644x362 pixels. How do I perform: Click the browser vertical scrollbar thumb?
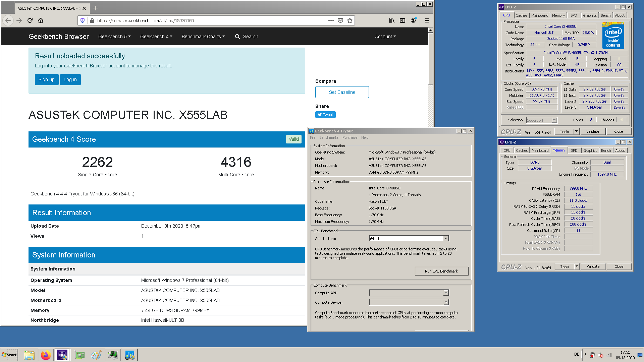(431, 59)
